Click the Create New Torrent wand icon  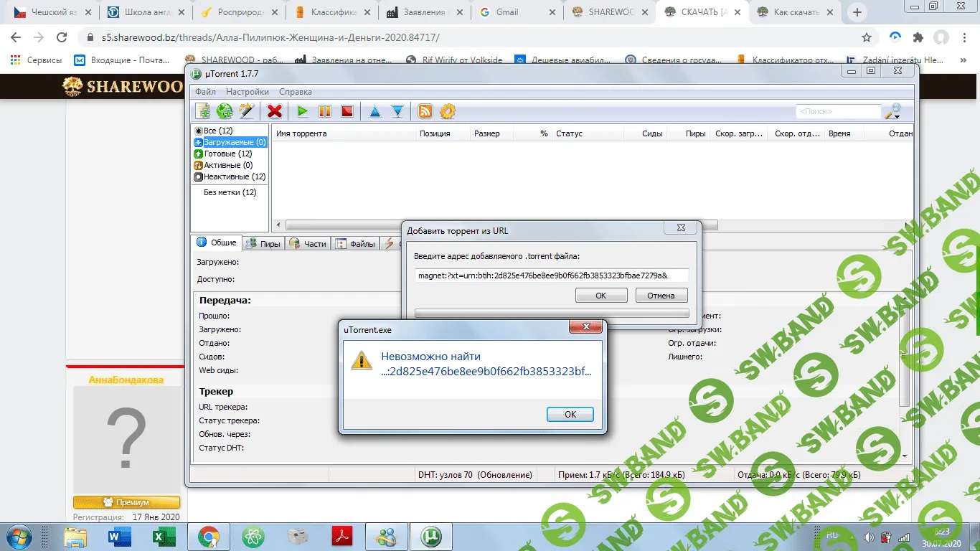pyautogui.click(x=247, y=111)
